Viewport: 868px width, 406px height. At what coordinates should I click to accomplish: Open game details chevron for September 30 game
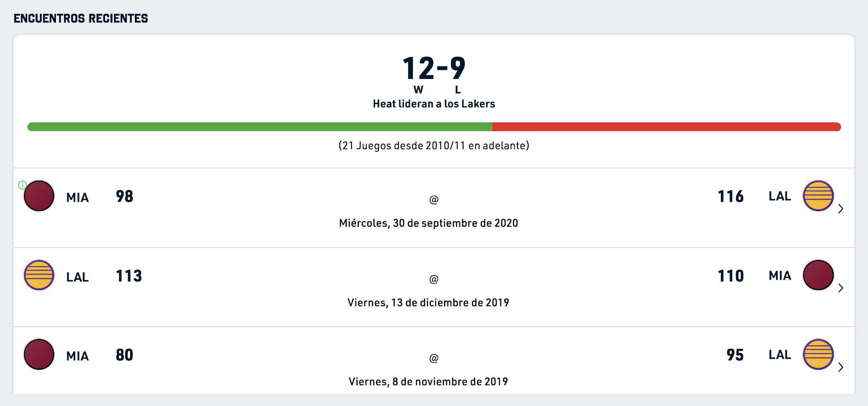[841, 209]
